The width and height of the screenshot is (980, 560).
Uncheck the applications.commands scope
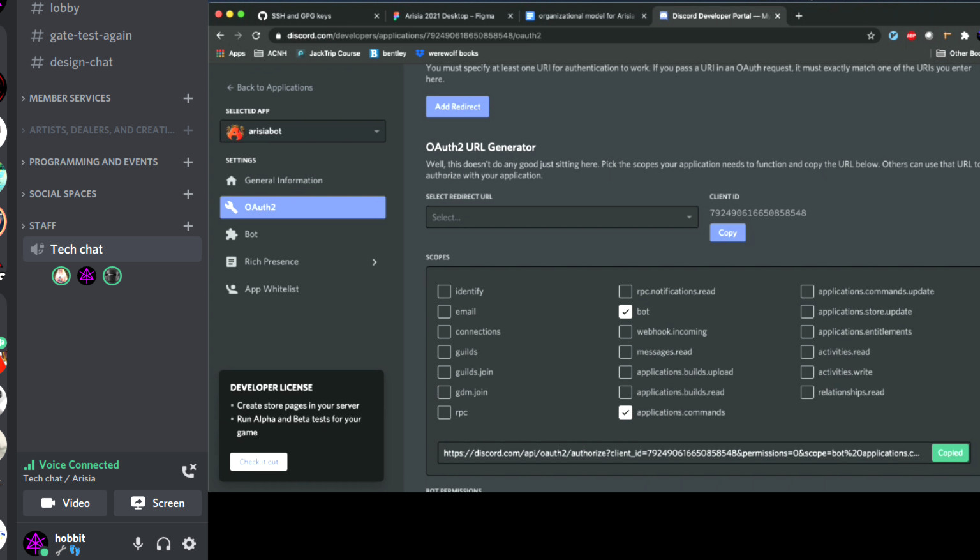pos(625,412)
